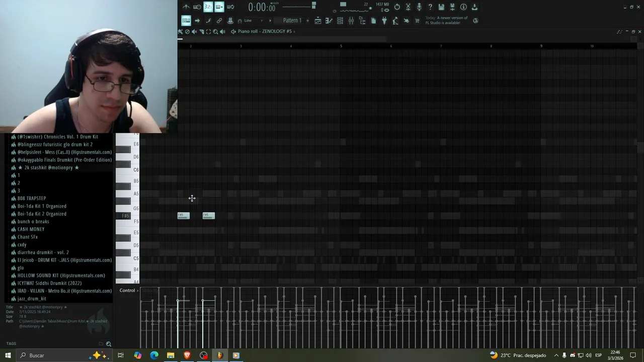Select the piano roll select tool

tap(208, 31)
